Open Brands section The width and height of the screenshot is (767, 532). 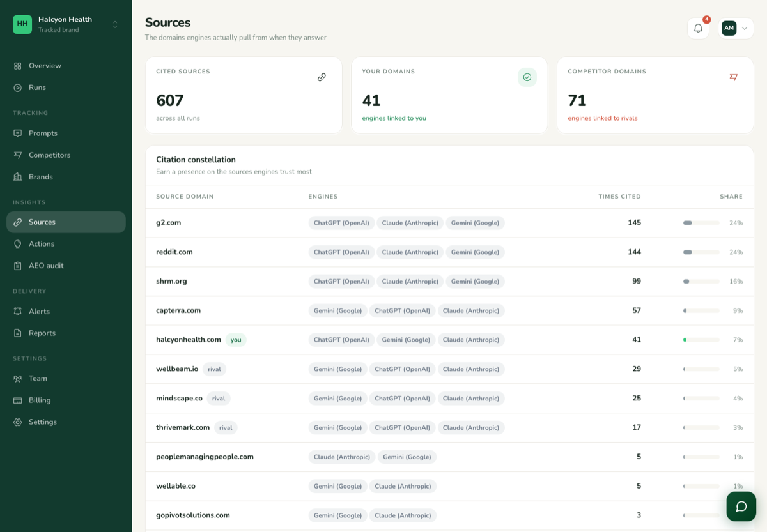coord(66,177)
